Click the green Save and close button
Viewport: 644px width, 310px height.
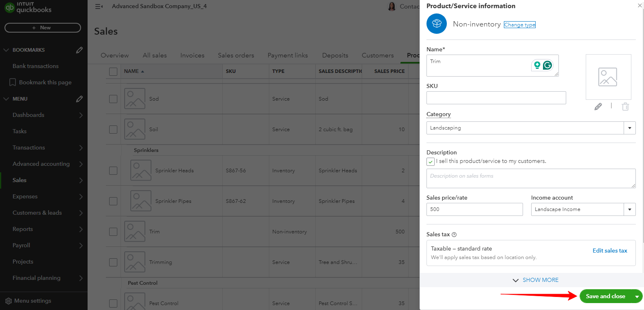605,296
